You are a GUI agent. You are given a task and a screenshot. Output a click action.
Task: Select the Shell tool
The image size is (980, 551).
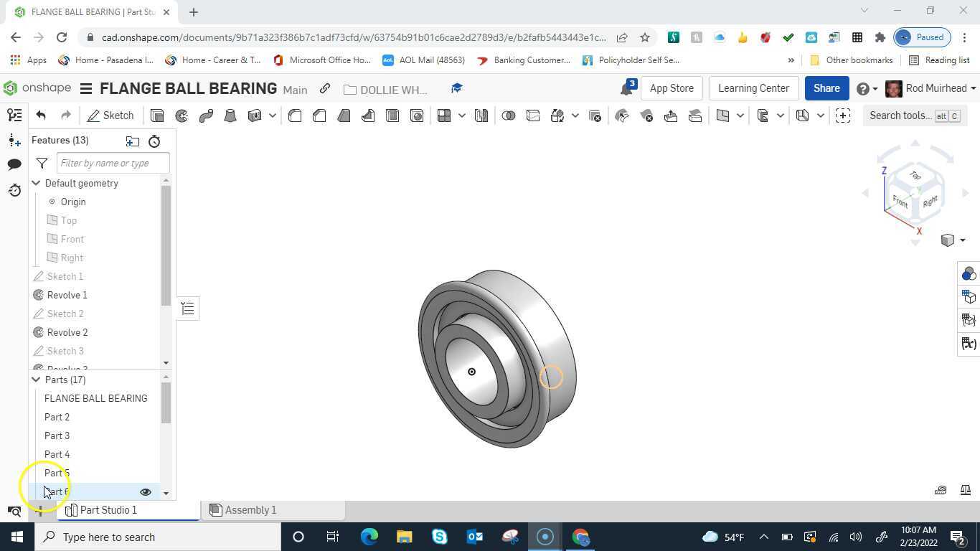point(391,116)
